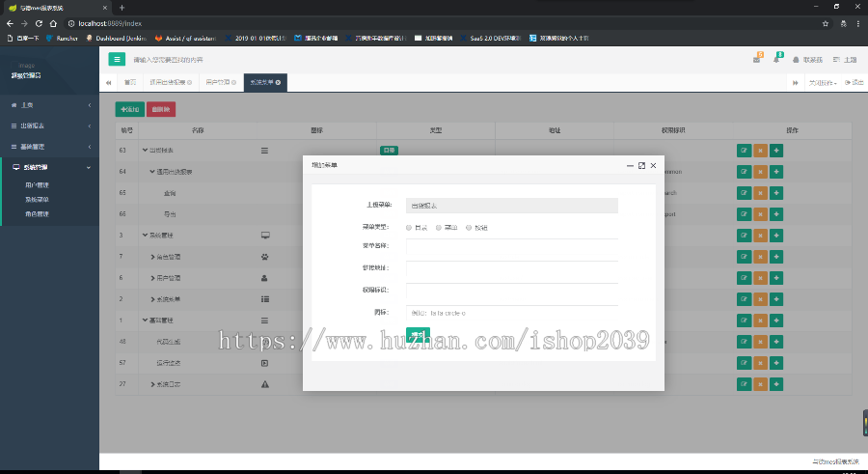
Task: Open the customer service link beside bell
Action: 807,59
